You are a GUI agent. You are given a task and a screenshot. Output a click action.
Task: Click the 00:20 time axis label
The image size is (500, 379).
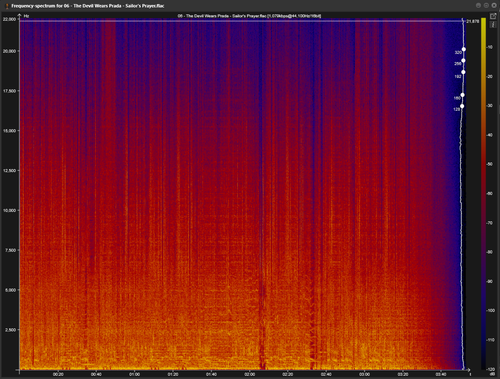coord(58,374)
